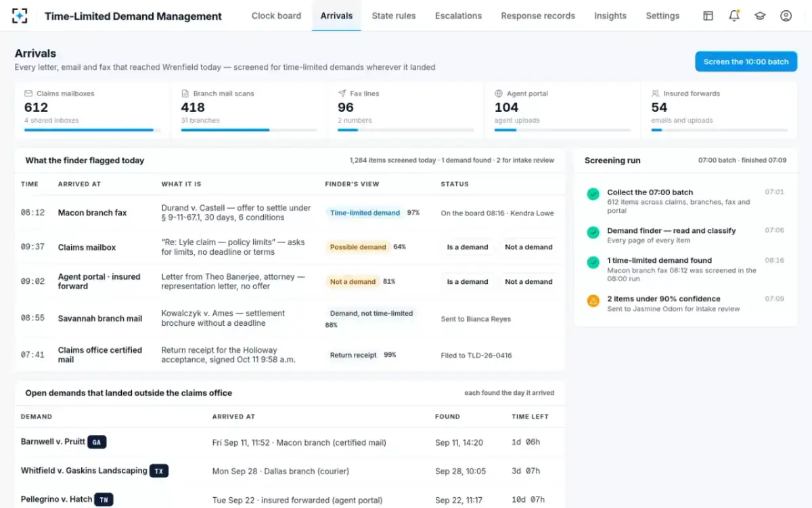Click the Fax lines icon

[342, 93]
